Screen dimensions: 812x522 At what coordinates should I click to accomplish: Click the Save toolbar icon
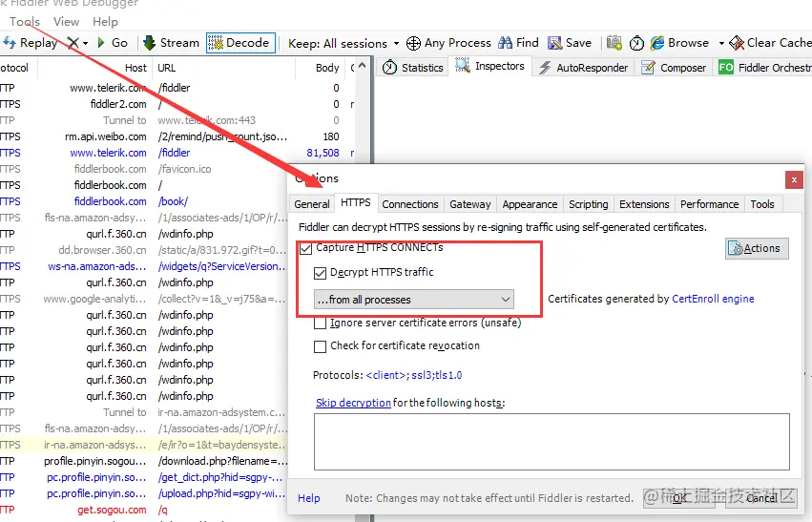pyautogui.click(x=554, y=43)
